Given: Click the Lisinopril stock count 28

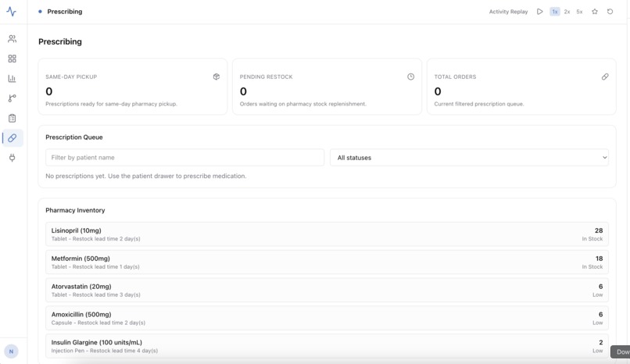Looking at the screenshot, I should 599,230.
